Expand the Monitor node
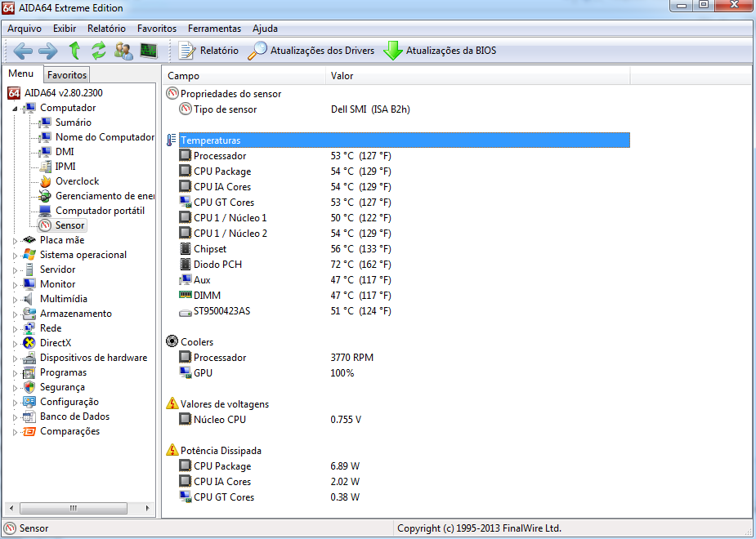Image resolution: width=756 pixels, height=539 pixels. coord(15,285)
